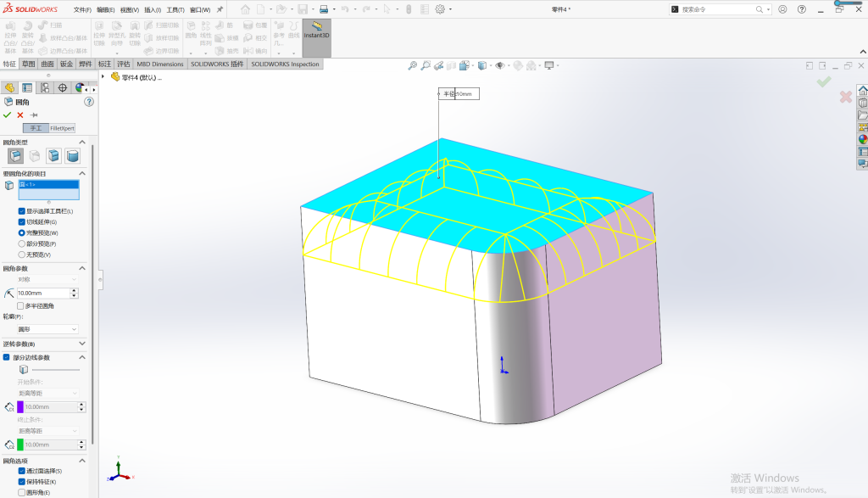This screenshot has width=868, height=498.
Task: Click the radius value field 10.00mm
Action: point(43,293)
